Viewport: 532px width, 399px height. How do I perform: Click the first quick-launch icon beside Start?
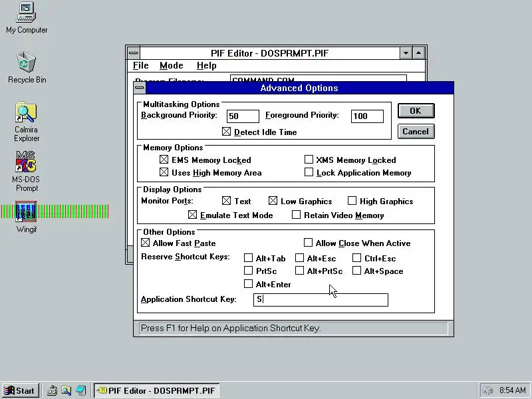52,390
